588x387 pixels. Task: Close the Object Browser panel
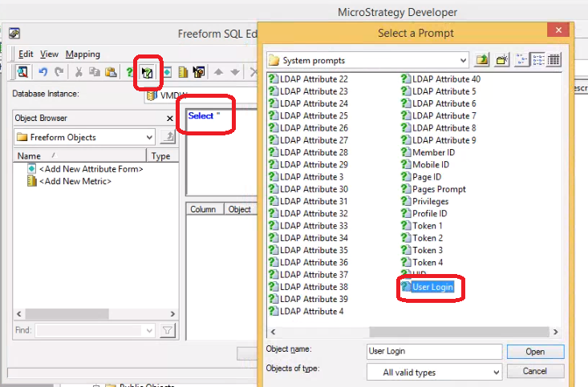[x=170, y=119]
